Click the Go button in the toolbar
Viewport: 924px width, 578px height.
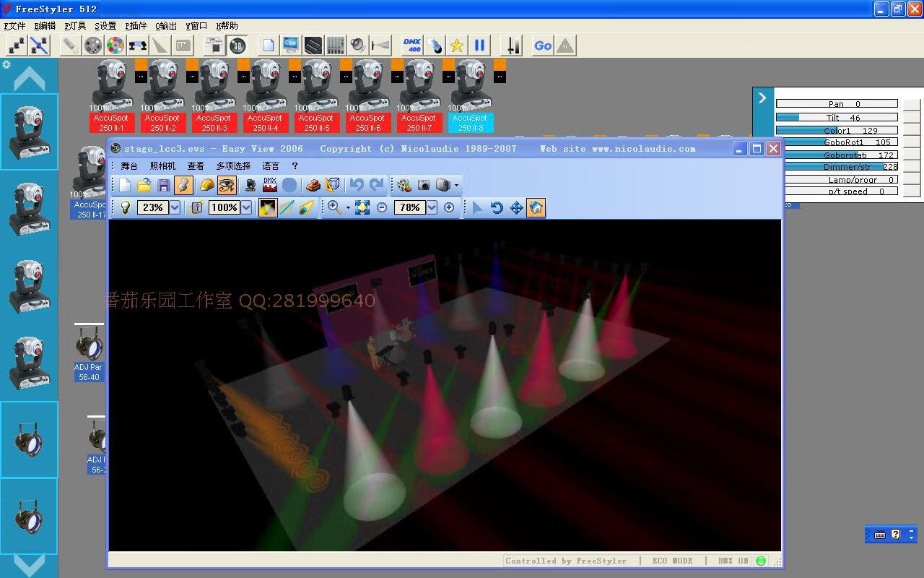coord(543,46)
